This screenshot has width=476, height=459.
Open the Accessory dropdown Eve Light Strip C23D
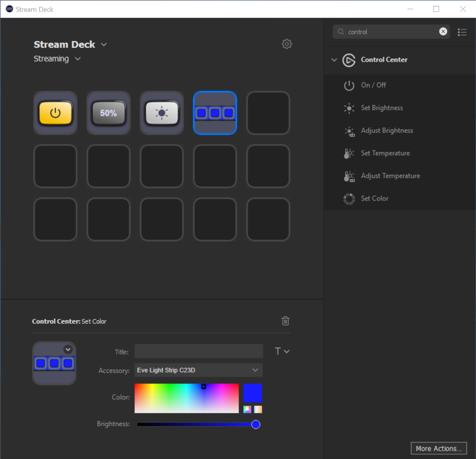(x=198, y=370)
